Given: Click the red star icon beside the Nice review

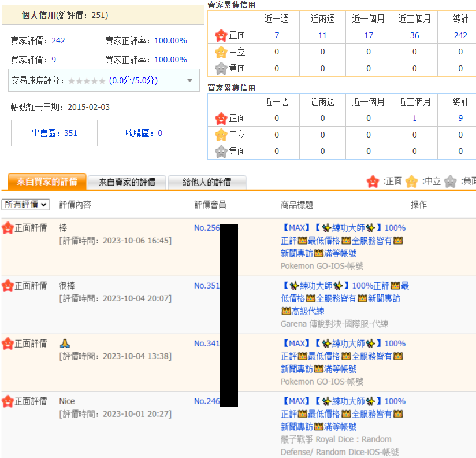Looking at the screenshot, I should click(8, 401).
